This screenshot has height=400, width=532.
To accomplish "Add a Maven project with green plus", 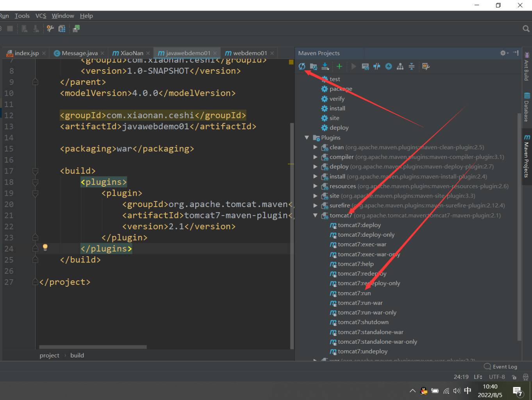I will [x=339, y=66].
